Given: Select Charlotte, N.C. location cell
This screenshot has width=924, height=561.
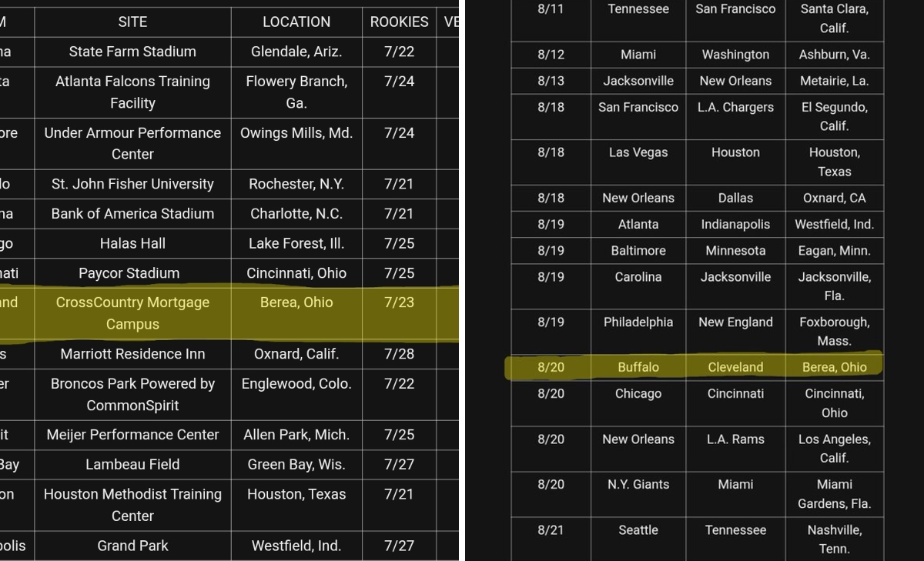Looking at the screenshot, I should pyautogui.click(x=296, y=214).
